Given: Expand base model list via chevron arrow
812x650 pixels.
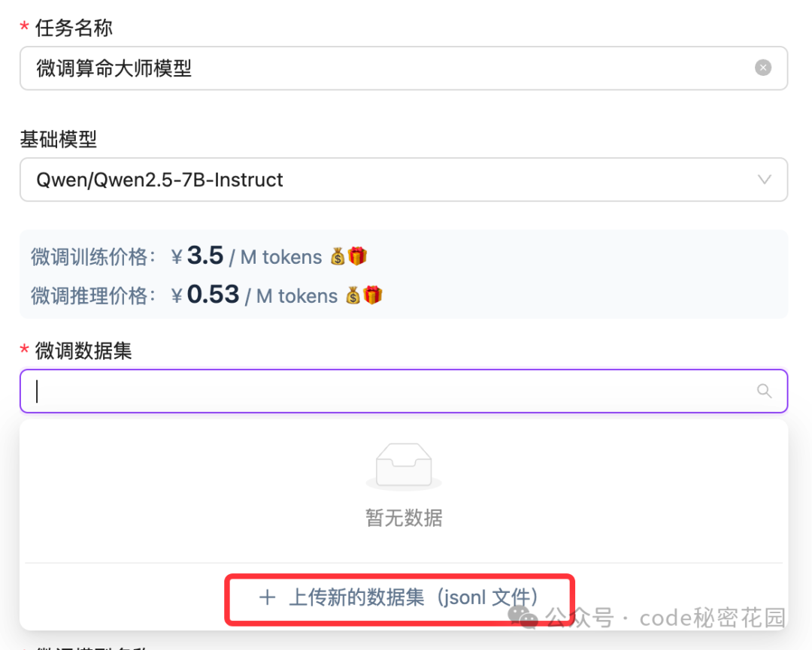Looking at the screenshot, I should click(x=765, y=180).
